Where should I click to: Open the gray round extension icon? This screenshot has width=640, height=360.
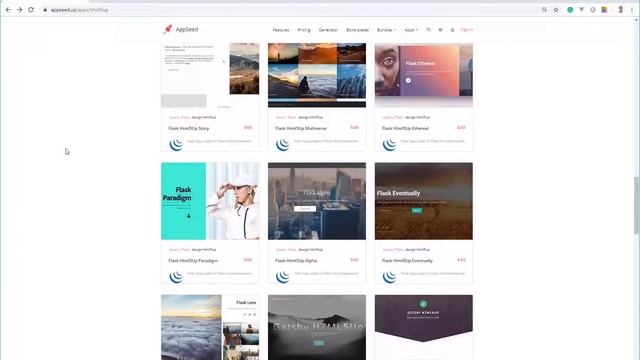point(593,9)
